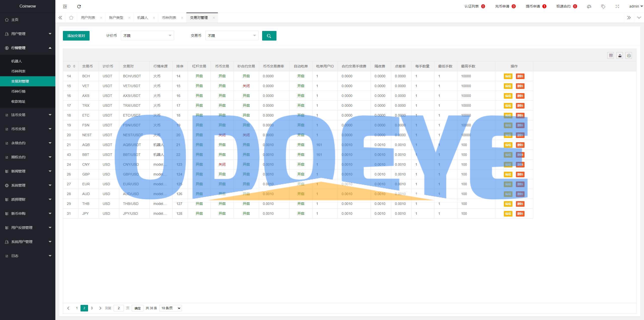This screenshot has width=644, height=320.
Task: Open 币种行情 in the sidebar submenu
Action: coord(28,91)
